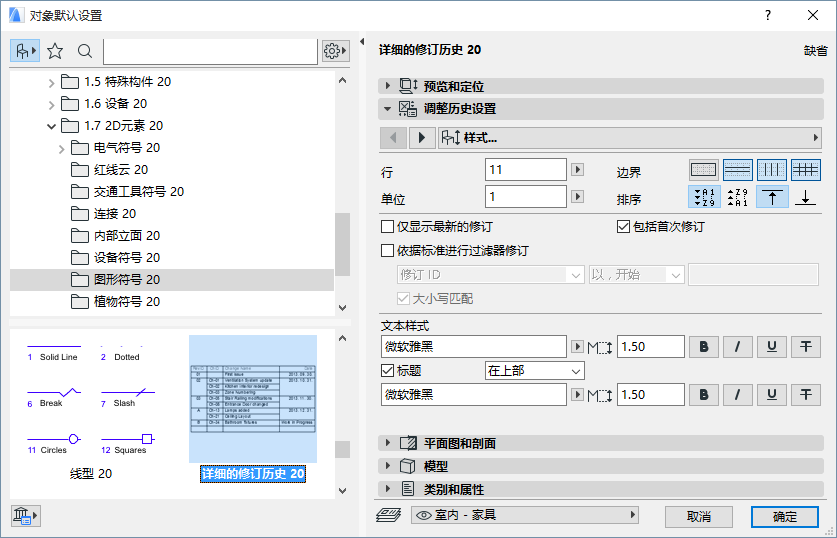Open the library settings gear menu
Screen dimensions: 837x538
point(335,51)
